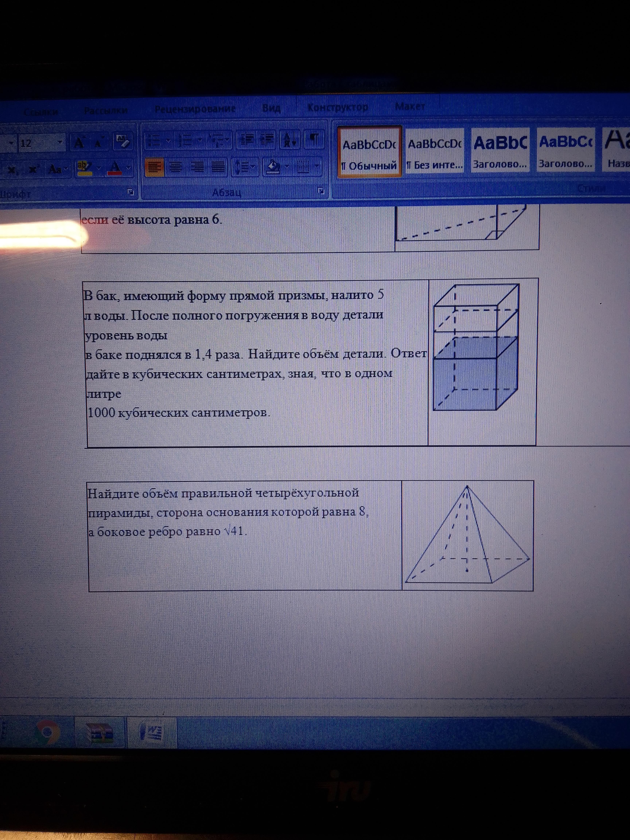Open the Рассылки ribbon tab
Screen dimensions: 630x840
[106, 111]
